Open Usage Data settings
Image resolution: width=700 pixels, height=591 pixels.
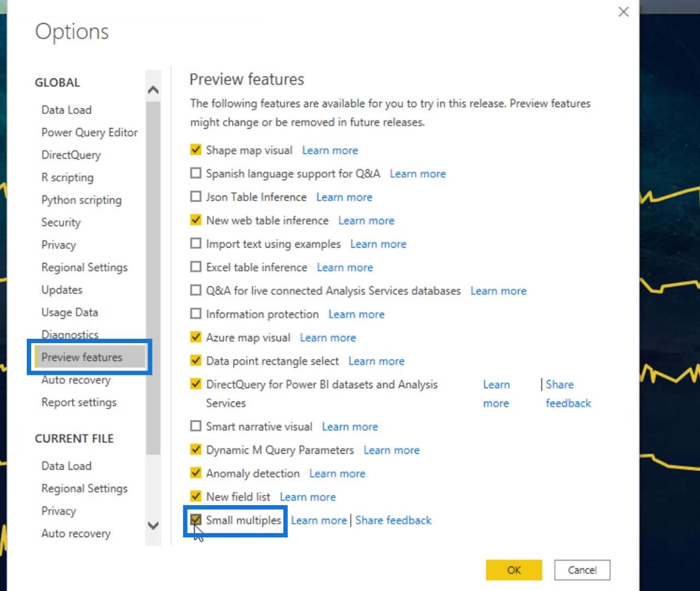pyautogui.click(x=69, y=312)
